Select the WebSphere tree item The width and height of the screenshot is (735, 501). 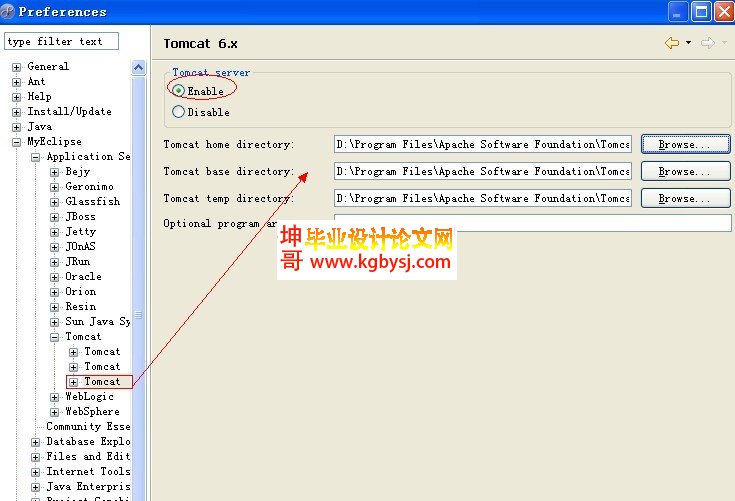92,411
